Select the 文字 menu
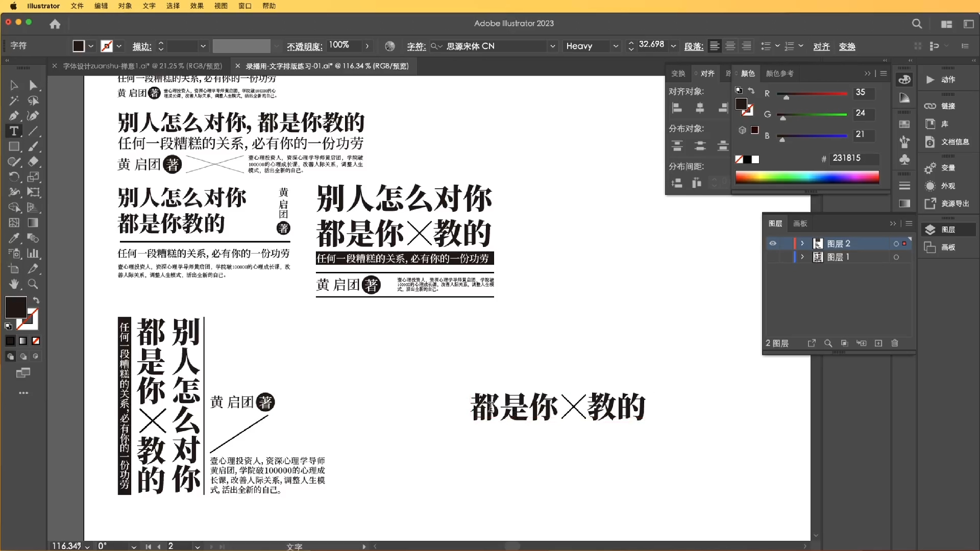Viewport: 980px width, 551px height. click(x=149, y=6)
